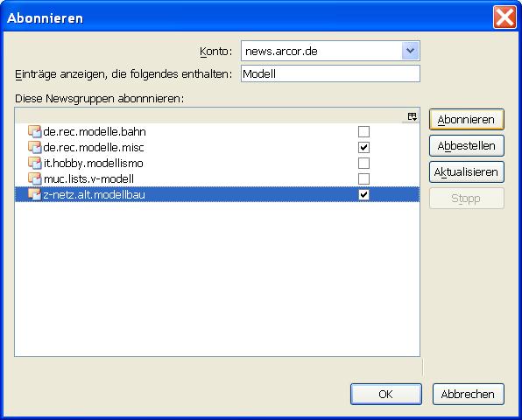This screenshot has width=522, height=420.
Task: Open the column picker icon in list header
Action: click(x=412, y=116)
